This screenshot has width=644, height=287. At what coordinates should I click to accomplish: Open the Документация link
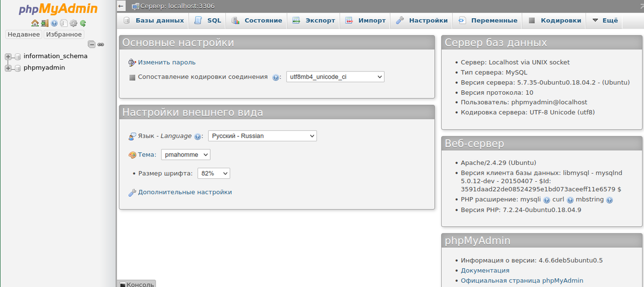point(485,271)
